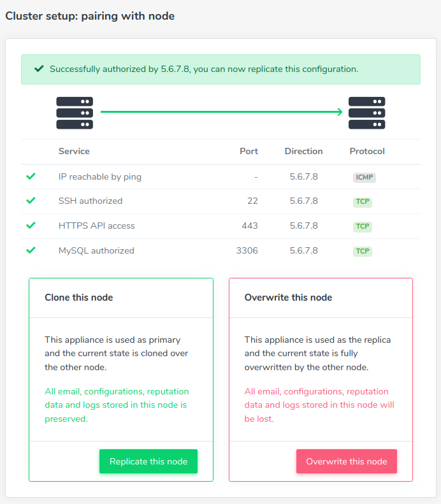This screenshot has height=504, width=441.
Task: Click the checkmark beside SSH authorized
Action: (31, 201)
